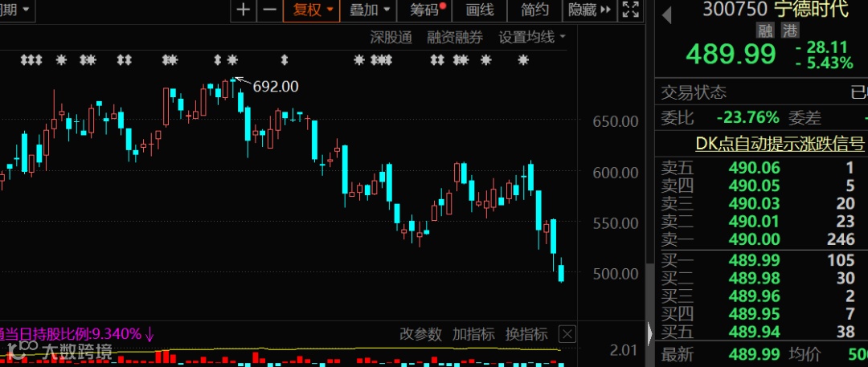Open the 复权 dropdown
Screen dimensions: 868x367
pos(312,10)
